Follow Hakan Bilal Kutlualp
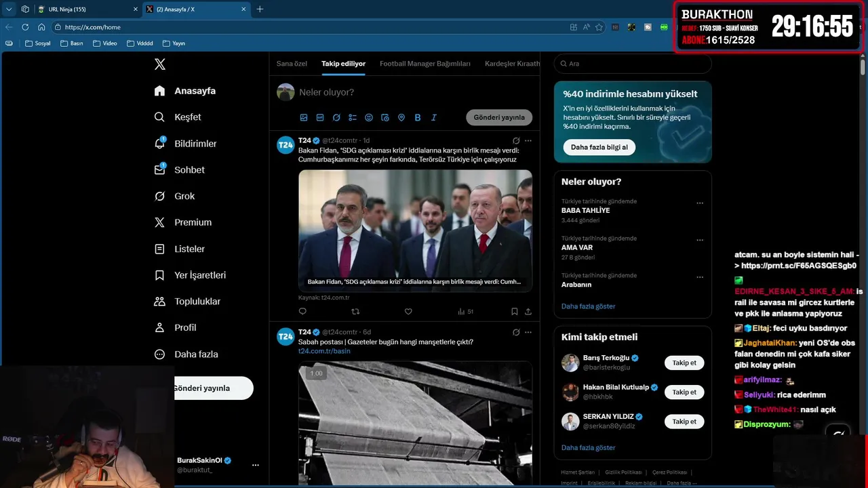868x488 pixels. pyautogui.click(x=684, y=392)
